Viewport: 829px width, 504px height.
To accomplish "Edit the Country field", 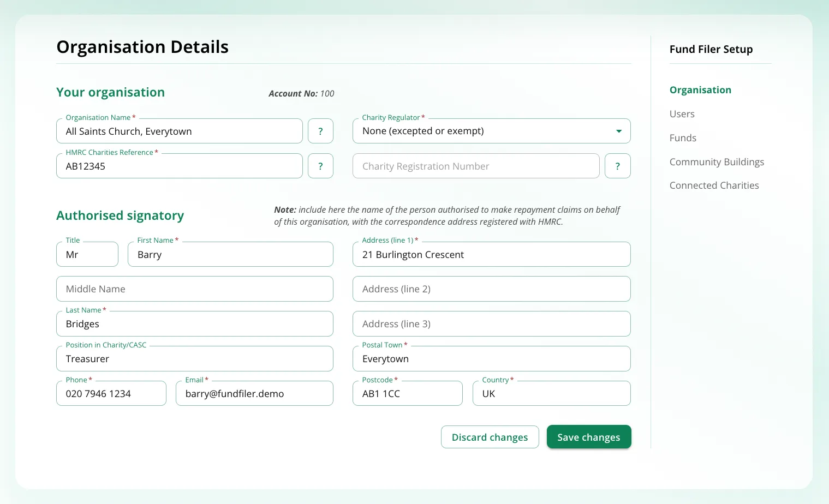I will coord(552,393).
